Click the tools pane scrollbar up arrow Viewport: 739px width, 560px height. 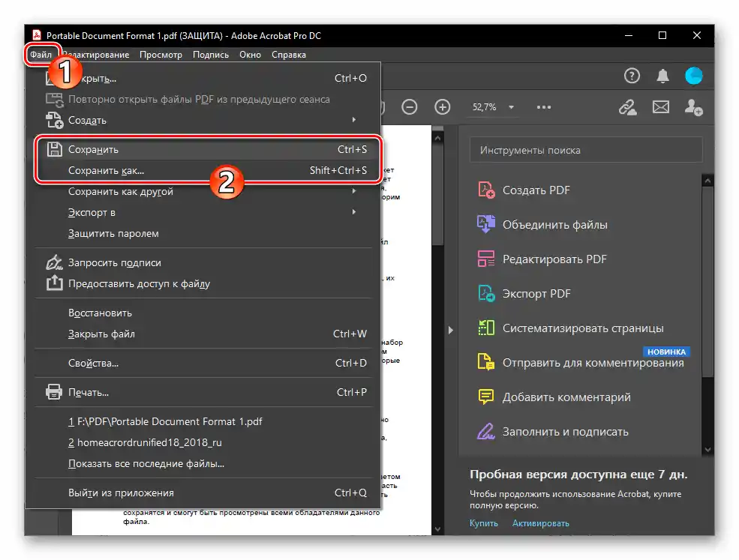pos(707,181)
